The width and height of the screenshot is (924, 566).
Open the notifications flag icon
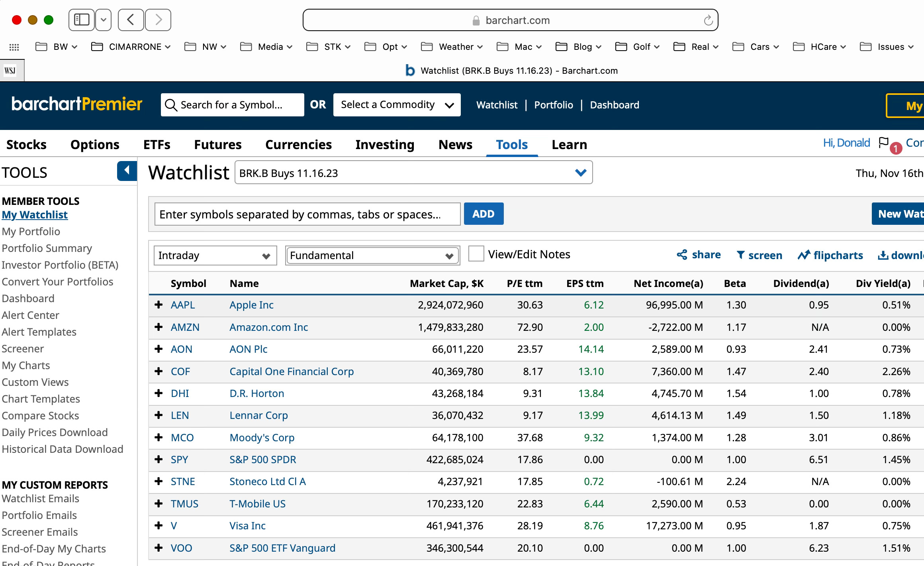[884, 142]
